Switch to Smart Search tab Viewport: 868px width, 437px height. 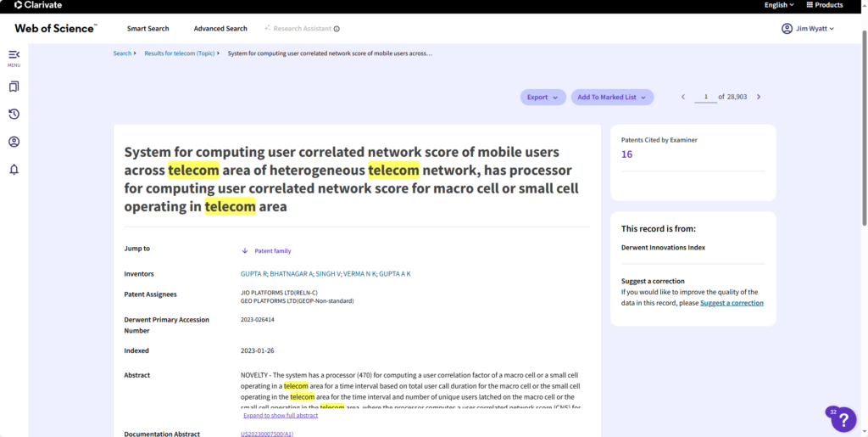coord(147,29)
